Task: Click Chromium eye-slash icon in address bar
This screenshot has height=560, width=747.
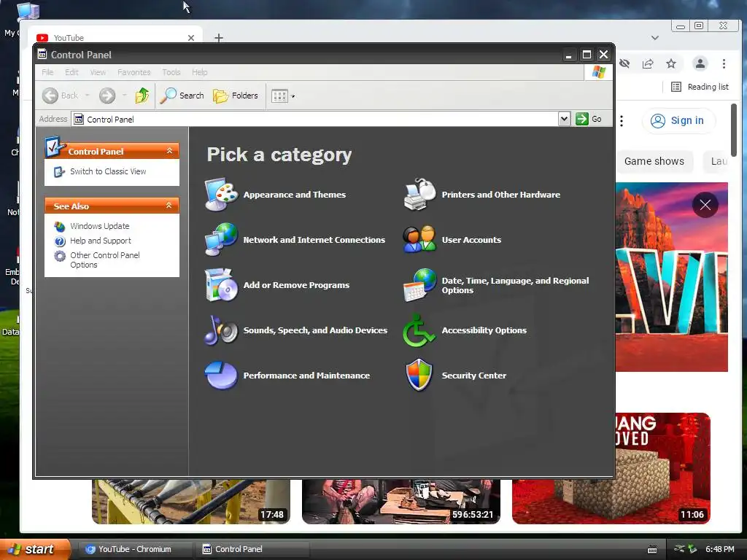Action: click(x=624, y=63)
